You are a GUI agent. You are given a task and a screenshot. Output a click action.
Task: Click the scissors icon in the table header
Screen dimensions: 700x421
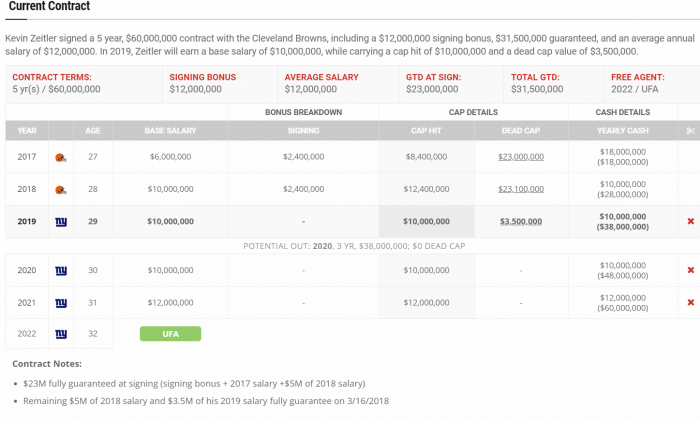click(x=690, y=131)
